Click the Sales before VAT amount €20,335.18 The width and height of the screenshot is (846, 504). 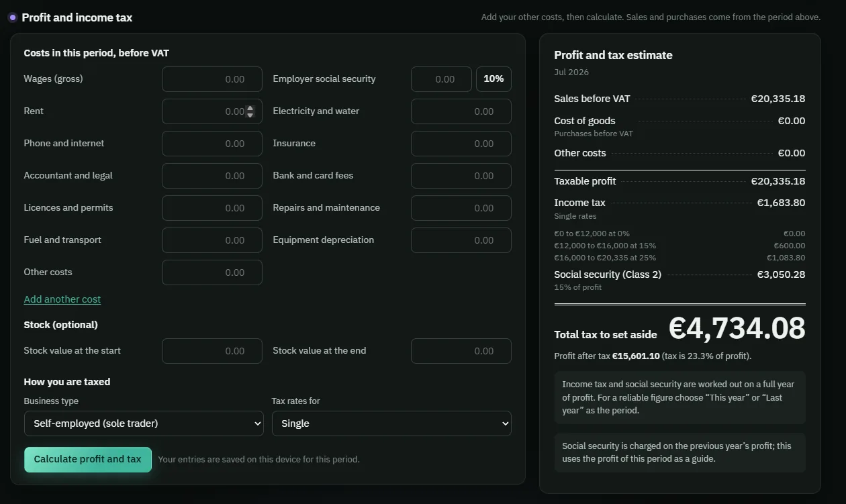point(778,99)
